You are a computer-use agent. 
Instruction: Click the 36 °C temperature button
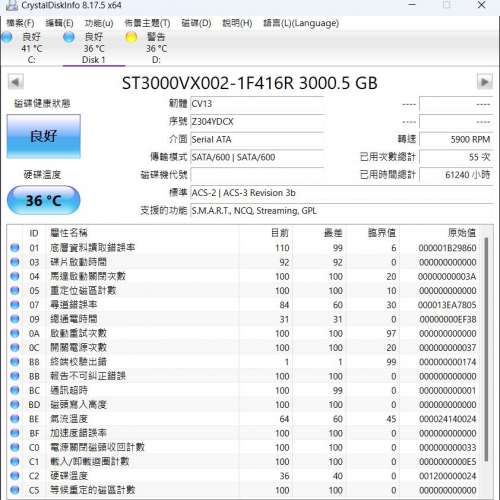pyautogui.click(x=44, y=200)
